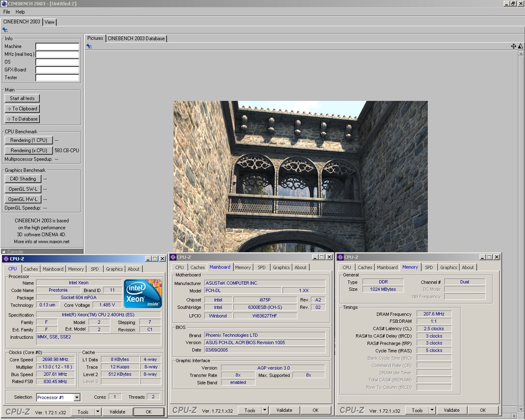Click OK in middle CPU-Z window

click(x=315, y=410)
